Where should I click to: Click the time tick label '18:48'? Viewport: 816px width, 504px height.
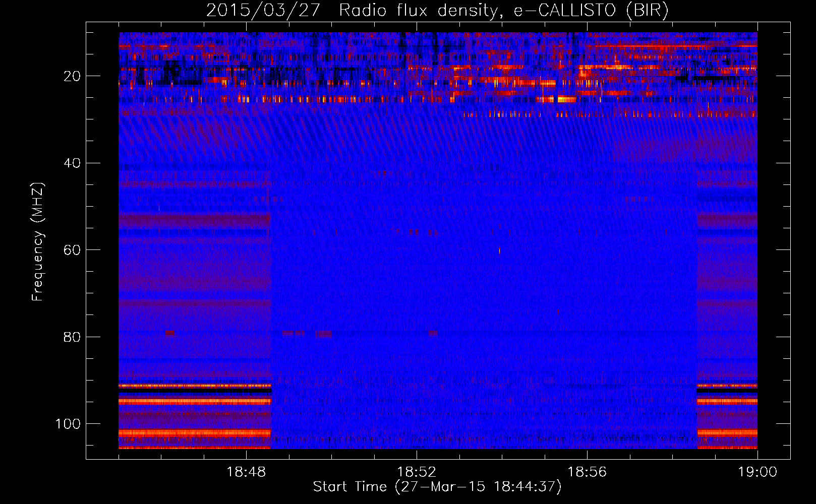coord(246,472)
